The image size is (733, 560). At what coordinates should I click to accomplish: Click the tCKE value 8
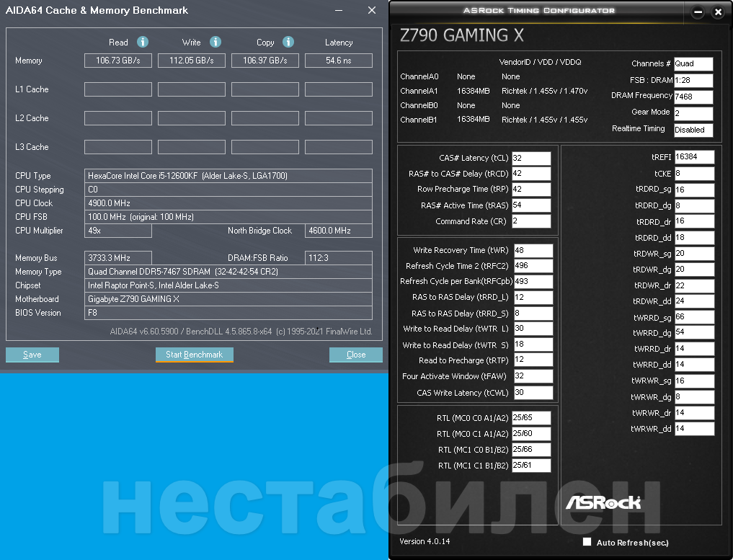click(x=695, y=174)
